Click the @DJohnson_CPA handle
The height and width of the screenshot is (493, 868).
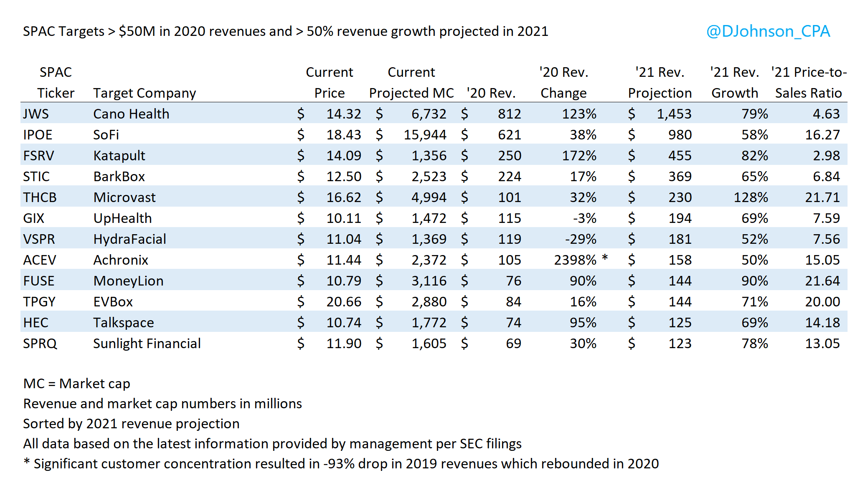(x=768, y=31)
